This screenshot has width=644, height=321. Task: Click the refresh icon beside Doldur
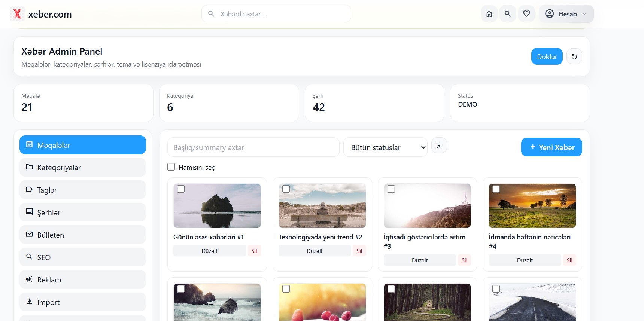(574, 56)
